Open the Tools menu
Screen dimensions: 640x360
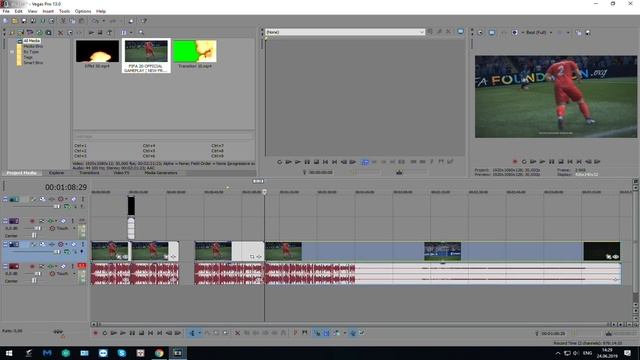(64, 11)
